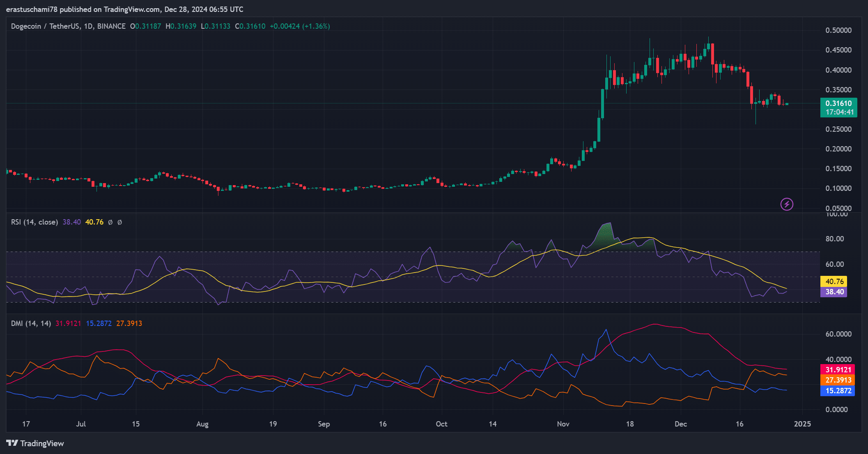Image resolution: width=868 pixels, height=454 pixels.
Task: Click the Dec label on the time axis
Action: click(x=680, y=424)
